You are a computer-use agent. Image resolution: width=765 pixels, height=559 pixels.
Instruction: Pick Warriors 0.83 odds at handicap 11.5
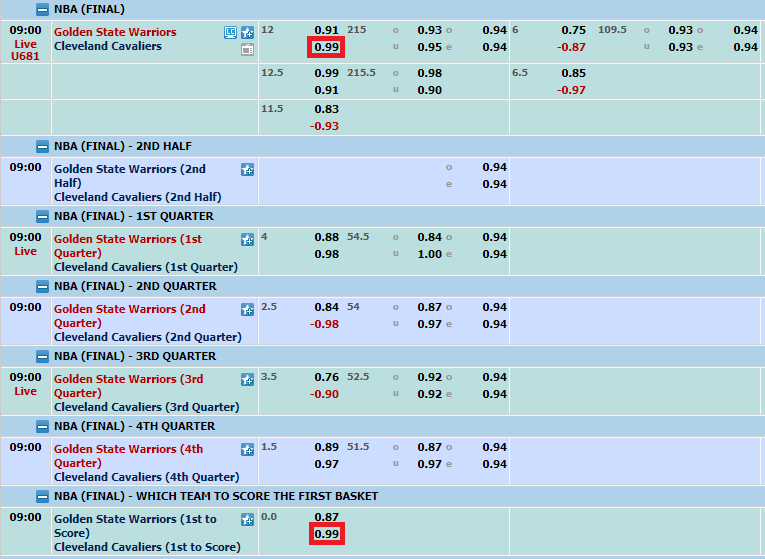click(326, 109)
